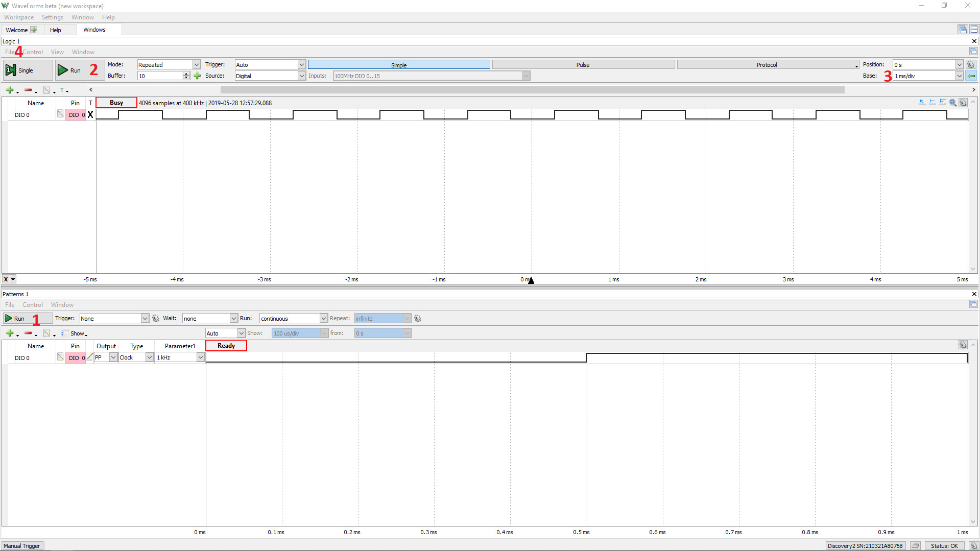The height and width of the screenshot is (551, 980).
Task: Open Base dropdown showing 1 ms/div
Action: [928, 76]
